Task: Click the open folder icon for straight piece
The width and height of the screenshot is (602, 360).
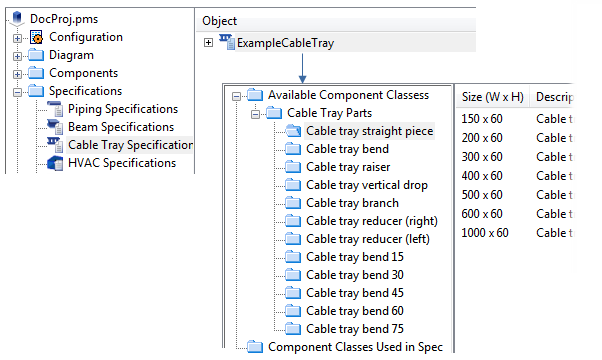Action: coord(293,131)
